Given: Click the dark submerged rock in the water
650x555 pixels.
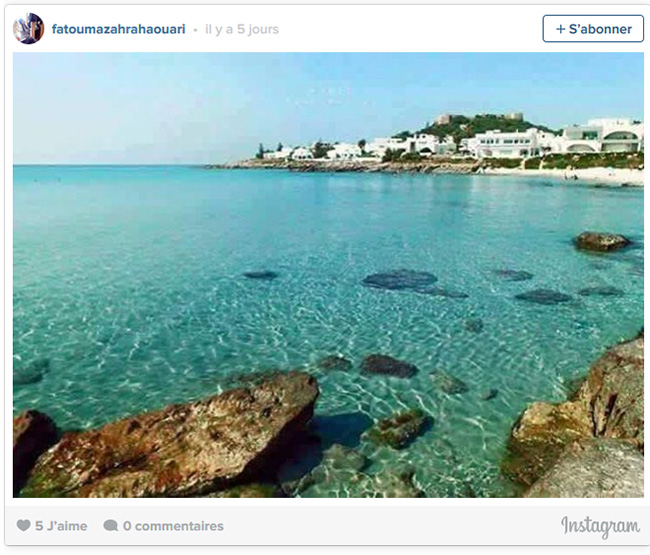Looking at the screenshot, I should pos(400,279).
